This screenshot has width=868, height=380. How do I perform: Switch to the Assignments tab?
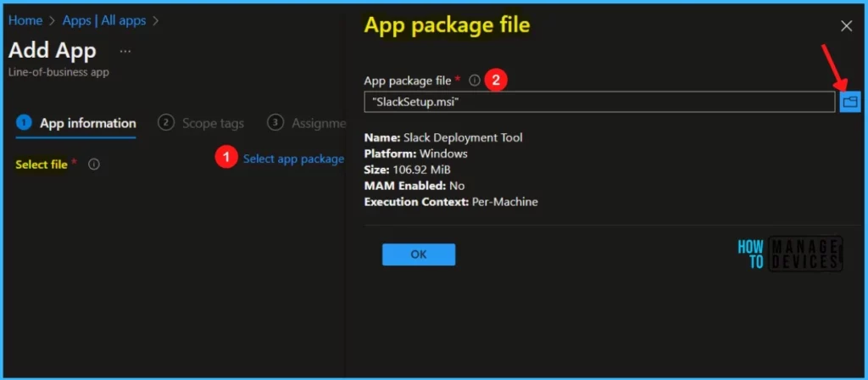click(306, 123)
